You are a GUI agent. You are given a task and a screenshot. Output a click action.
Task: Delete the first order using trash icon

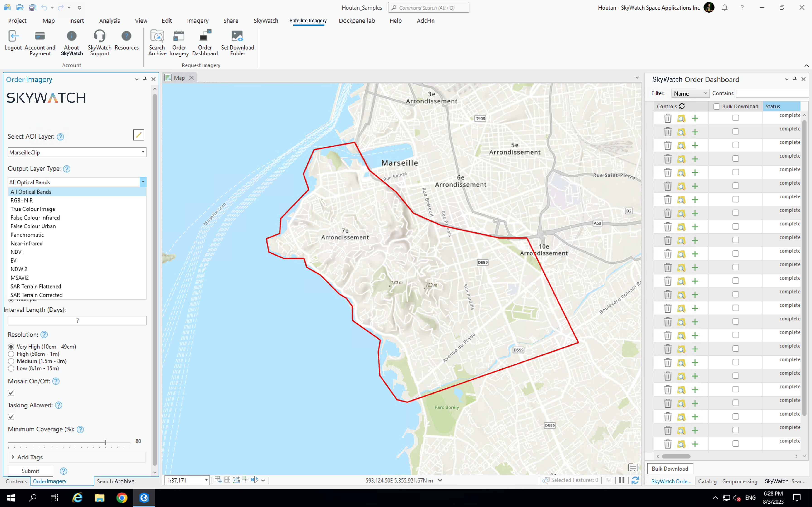pyautogui.click(x=667, y=118)
